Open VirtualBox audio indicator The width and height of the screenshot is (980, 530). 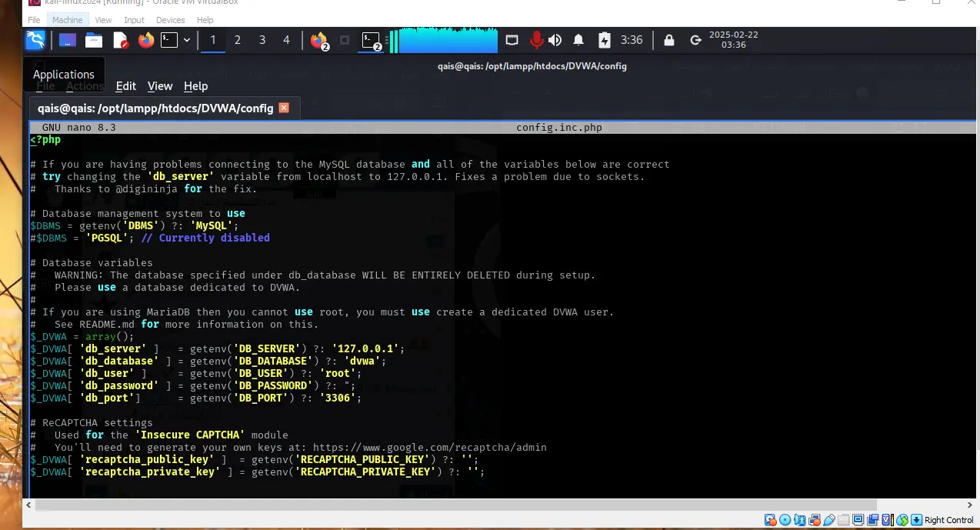pyautogui.click(x=801, y=520)
